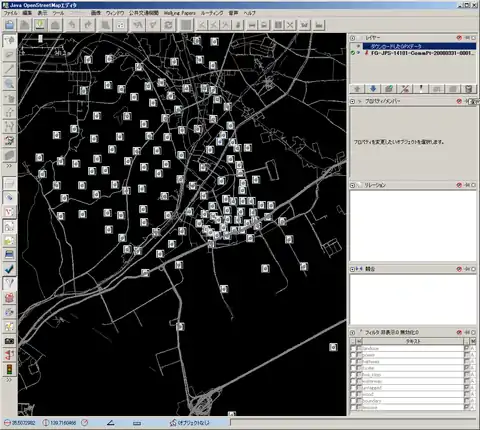This screenshot has width=480, height=430.
Task: Click the validator checkmark icon in left toolbar
Action: tap(10, 269)
